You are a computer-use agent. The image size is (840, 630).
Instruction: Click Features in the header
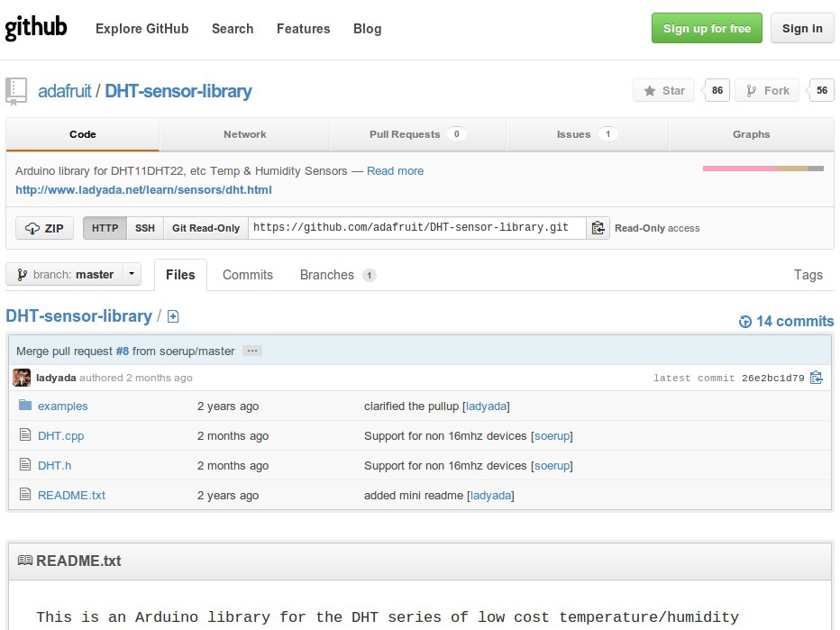303,29
